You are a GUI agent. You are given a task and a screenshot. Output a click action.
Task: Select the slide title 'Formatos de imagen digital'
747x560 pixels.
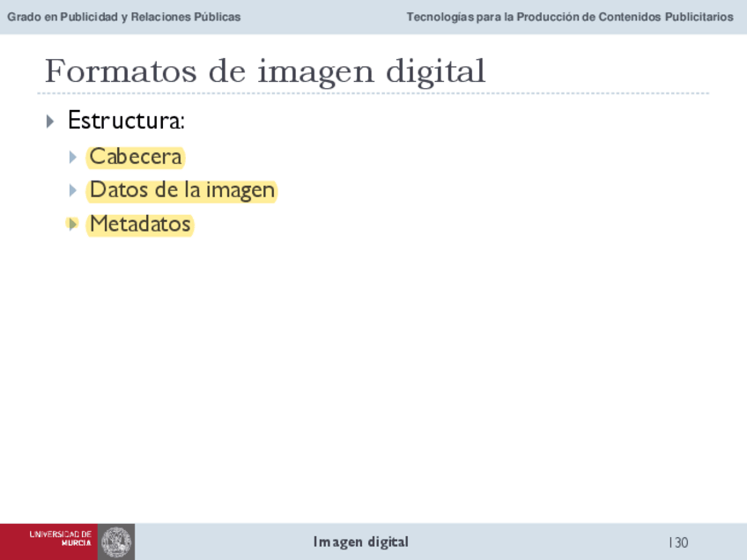265,71
